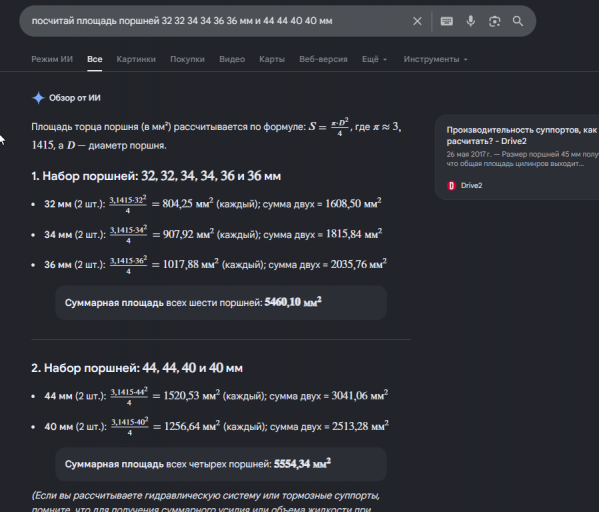The width and height of the screenshot is (599, 512).
Task: Start voice search with microphone icon
Action: tap(471, 21)
